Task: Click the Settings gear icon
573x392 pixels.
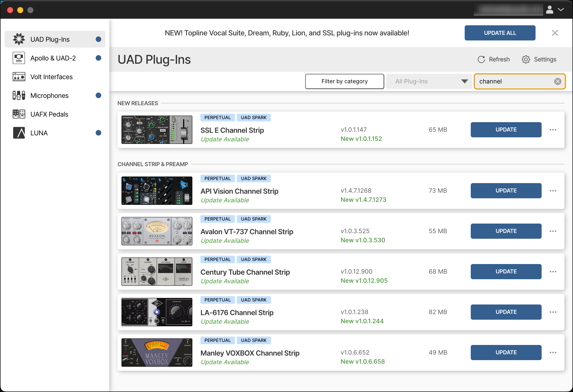Action: tap(526, 59)
